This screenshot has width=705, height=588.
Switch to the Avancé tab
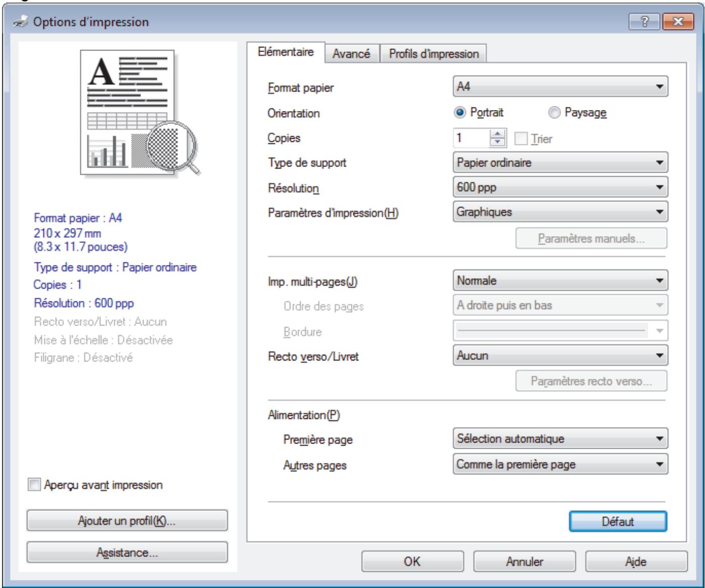click(351, 54)
